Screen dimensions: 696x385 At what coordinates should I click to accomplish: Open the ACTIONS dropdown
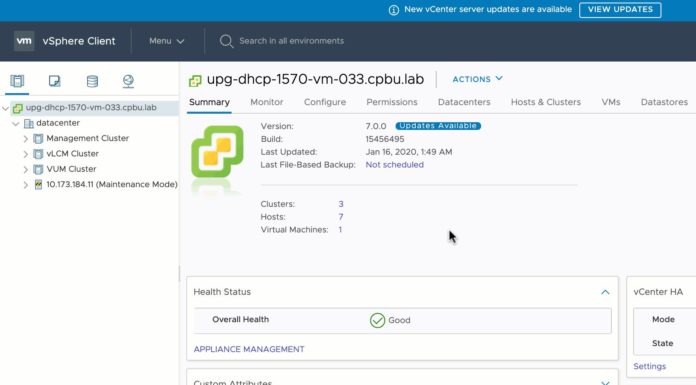pos(478,79)
